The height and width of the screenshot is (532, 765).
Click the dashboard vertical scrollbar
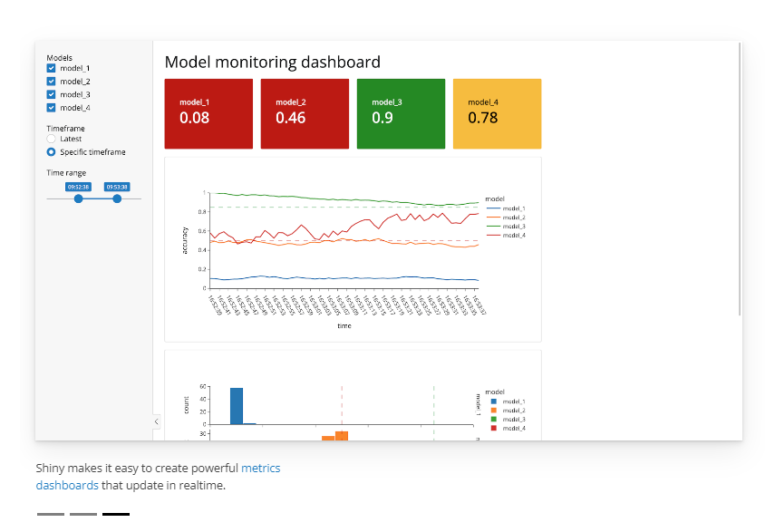(x=741, y=179)
